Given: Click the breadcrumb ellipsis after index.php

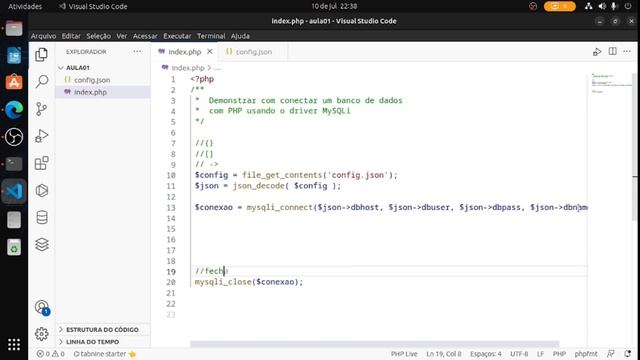Looking at the screenshot, I should 217,68.
